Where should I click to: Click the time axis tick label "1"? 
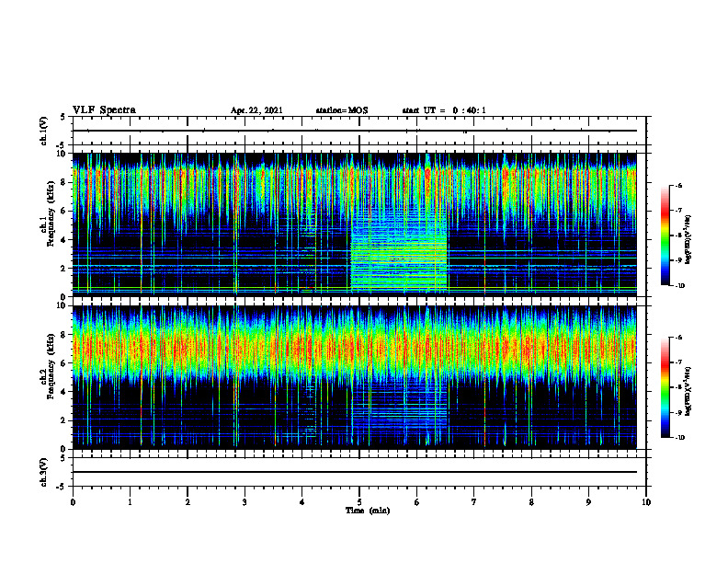[x=130, y=502]
